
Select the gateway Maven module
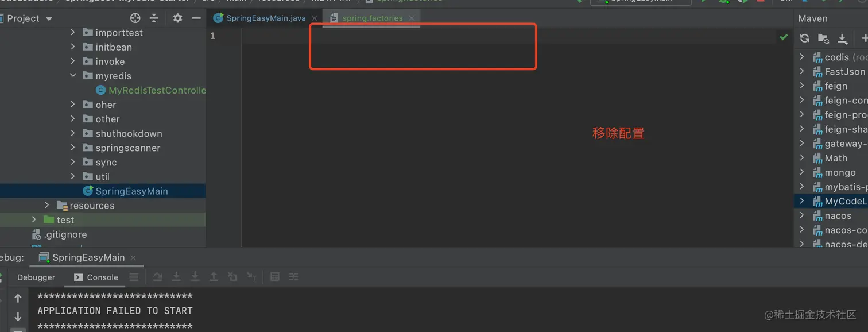pos(840,144)
